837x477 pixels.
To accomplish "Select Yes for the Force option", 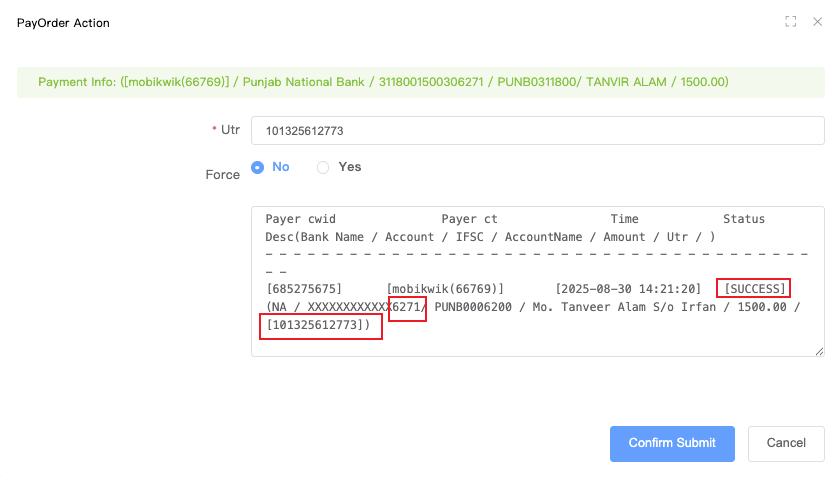I will tap(323, 167).
